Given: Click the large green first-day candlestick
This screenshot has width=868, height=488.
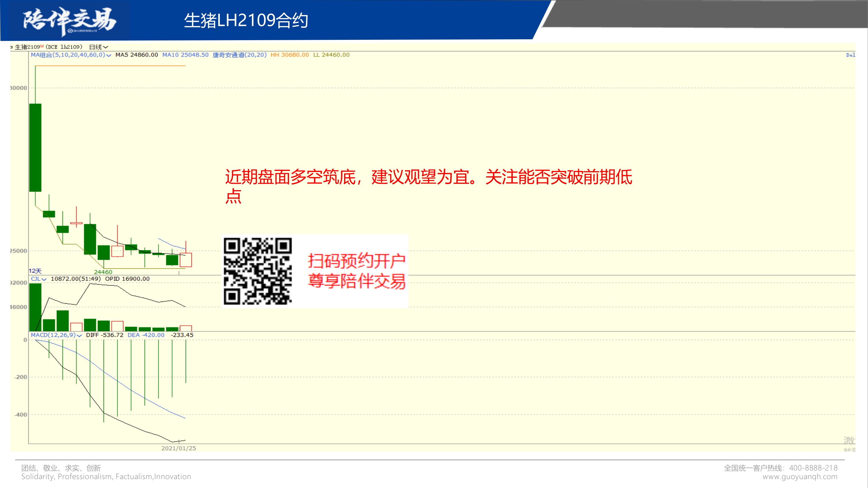Looking at the screenshot, I should 35,147.
